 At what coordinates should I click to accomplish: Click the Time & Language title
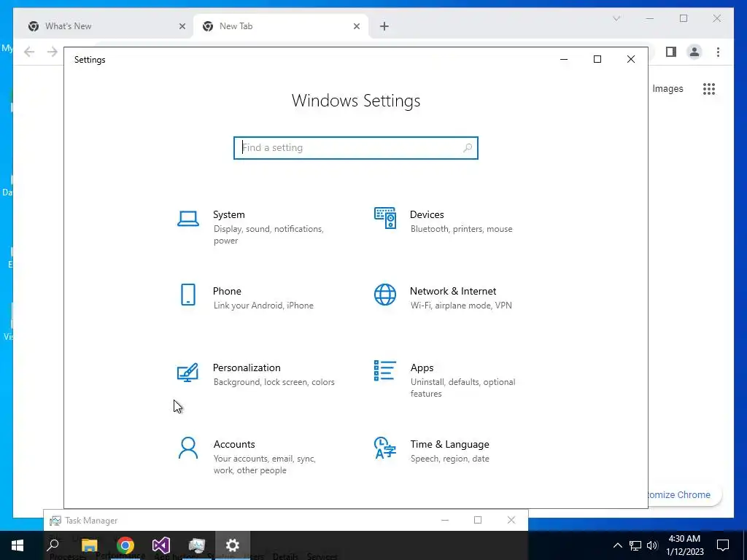[x=449, y=444]
